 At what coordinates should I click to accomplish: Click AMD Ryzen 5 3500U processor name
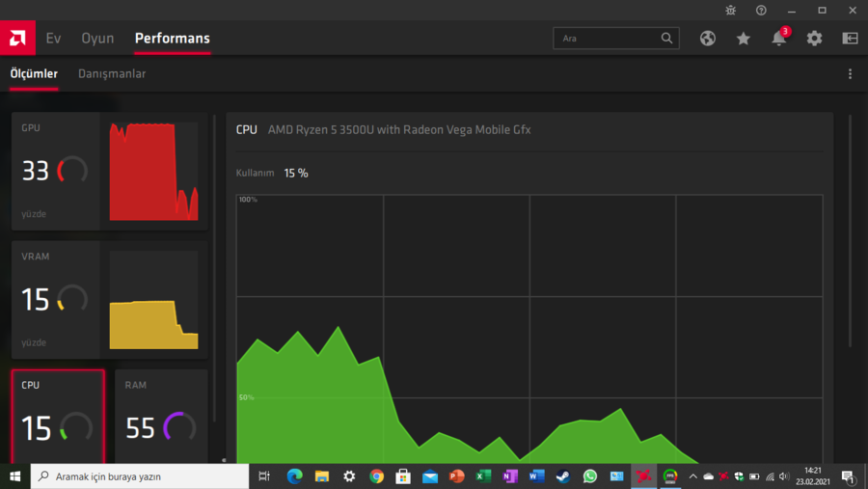point(399,129)
